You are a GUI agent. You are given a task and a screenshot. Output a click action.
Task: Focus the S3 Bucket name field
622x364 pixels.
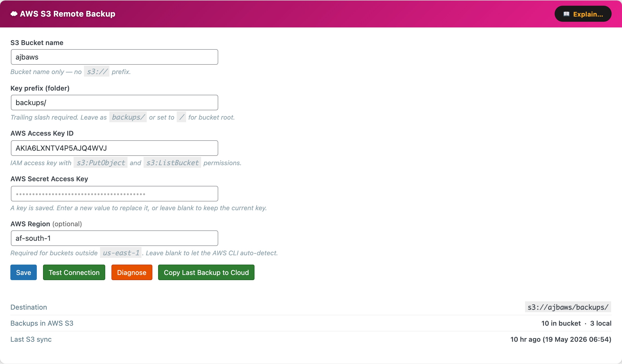(114, 57)
